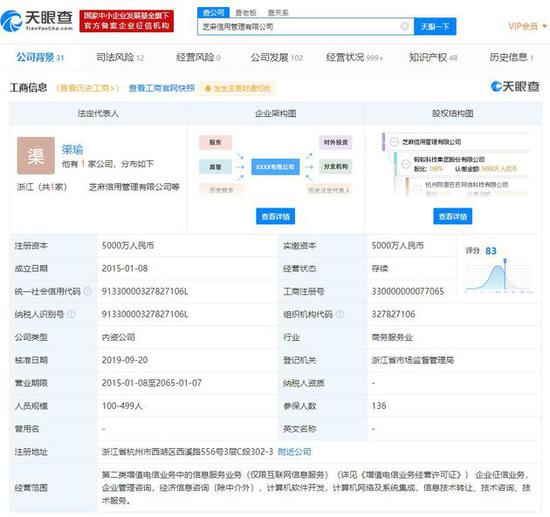Viewport: 550px width, 517px height.
Task: Select the business term 2015-01-08至2065-01-07
Action: [152, 383]
